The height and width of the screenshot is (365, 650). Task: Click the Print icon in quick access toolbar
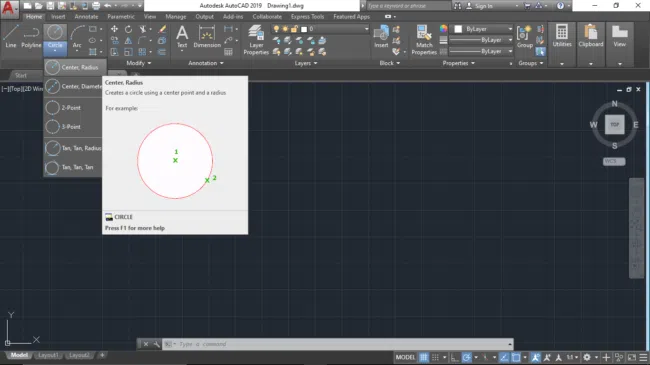coord(96,6)
